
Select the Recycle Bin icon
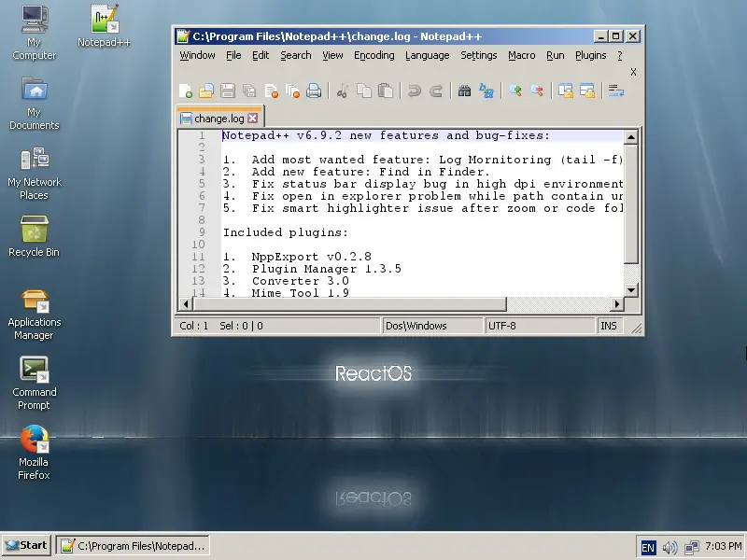click(35, 236)
